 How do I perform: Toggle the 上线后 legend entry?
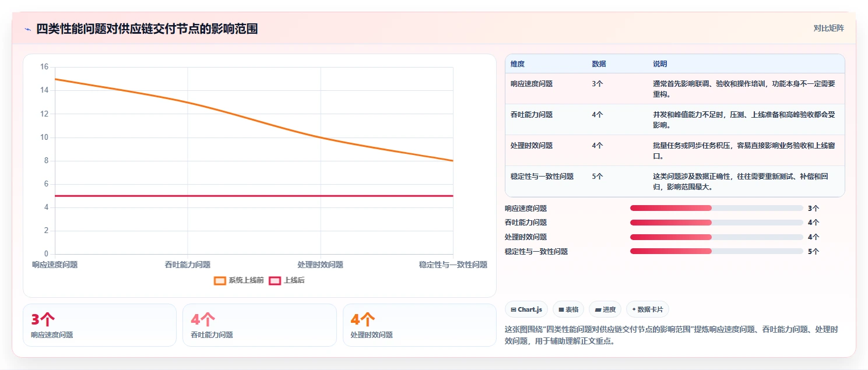click(287, 280)
